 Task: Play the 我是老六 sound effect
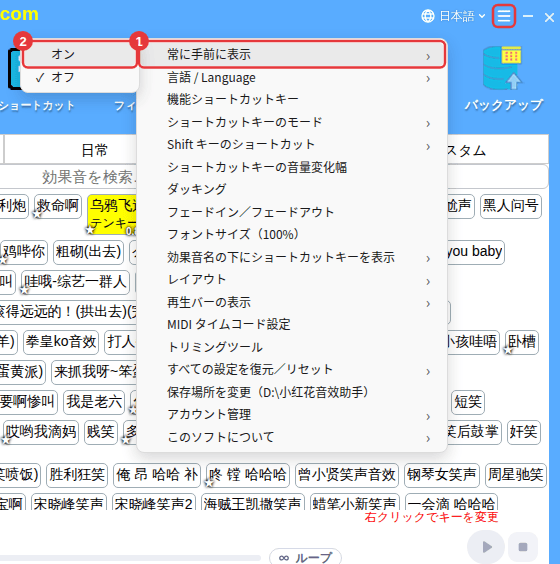tap(94, 401)
